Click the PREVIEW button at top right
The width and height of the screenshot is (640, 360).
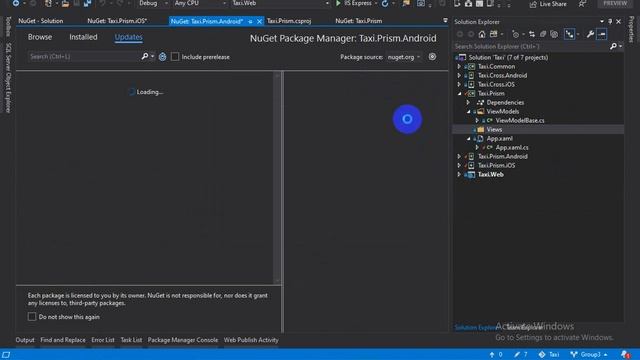pyautogui.click(x=615, y=3)
